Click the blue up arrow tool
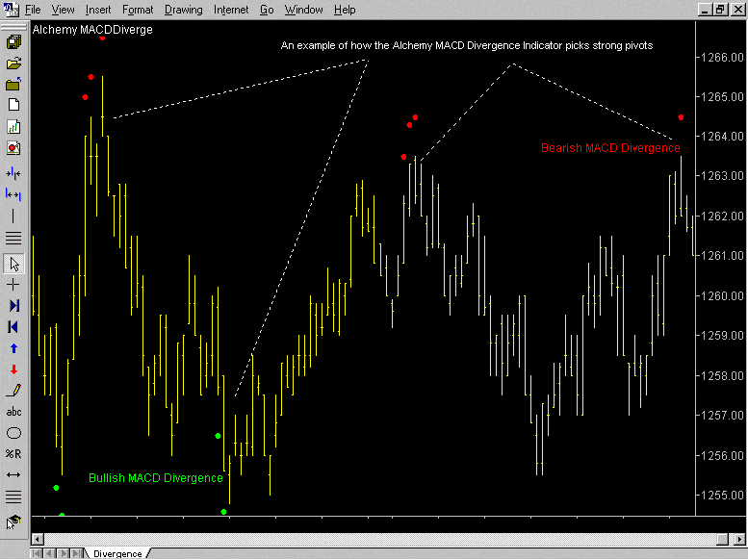The width and height of the screenshot is (748, 560). tap(13, 348)
